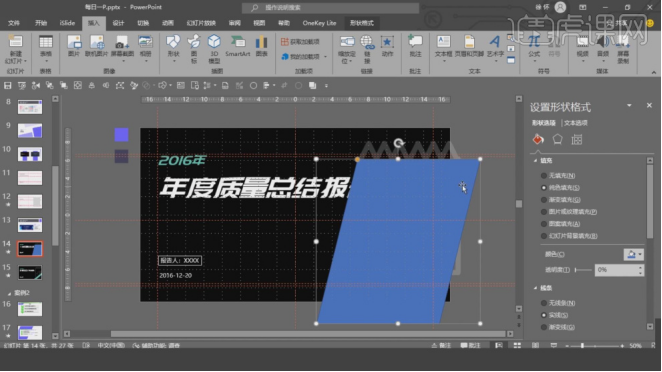This screenshot has height=372, width=662.
Task: Select No fill (无填充) option
Action: [558, 176]
